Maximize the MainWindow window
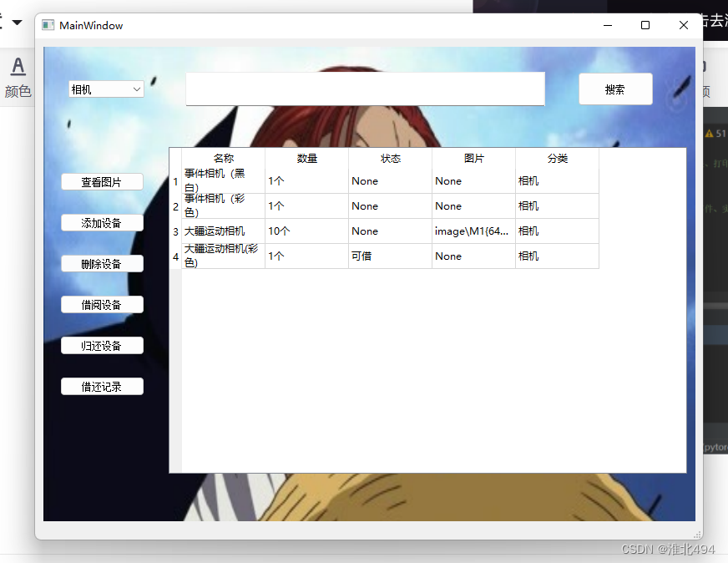728x563 pixels. (645, 26)
